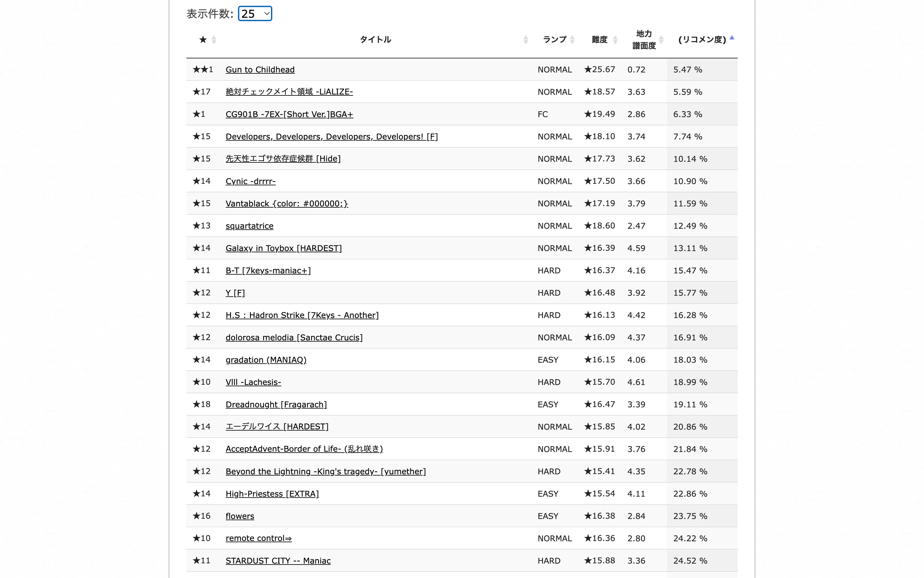Sort by 地力譜面度 column arrows
This screenshot has width=924, height=578.
661,39
